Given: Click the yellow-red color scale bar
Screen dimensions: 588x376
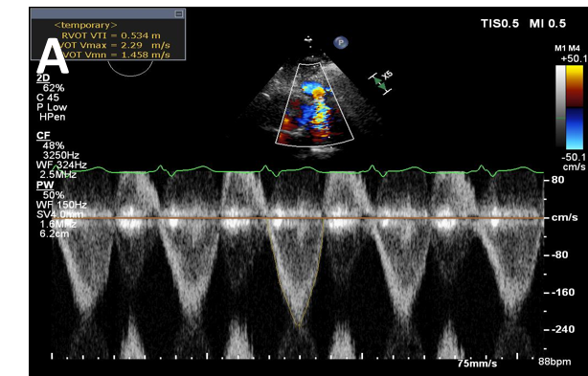Looking at the screenshot, I should (x=574, y=86).
